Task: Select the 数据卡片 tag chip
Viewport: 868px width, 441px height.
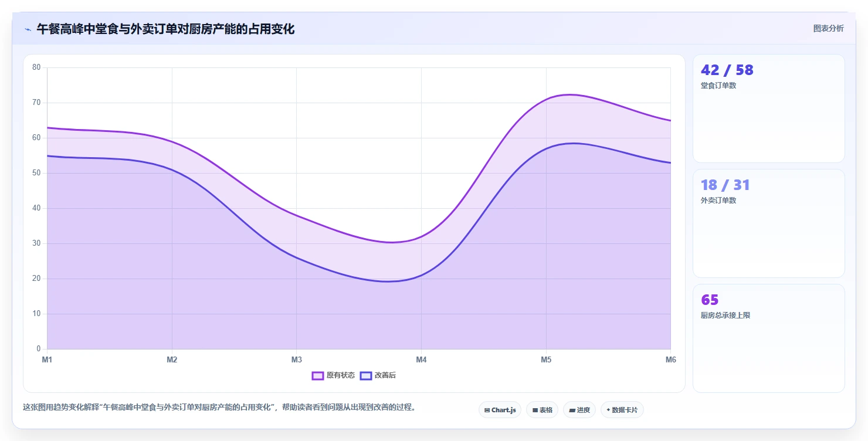Action: (x=622, y=410)
